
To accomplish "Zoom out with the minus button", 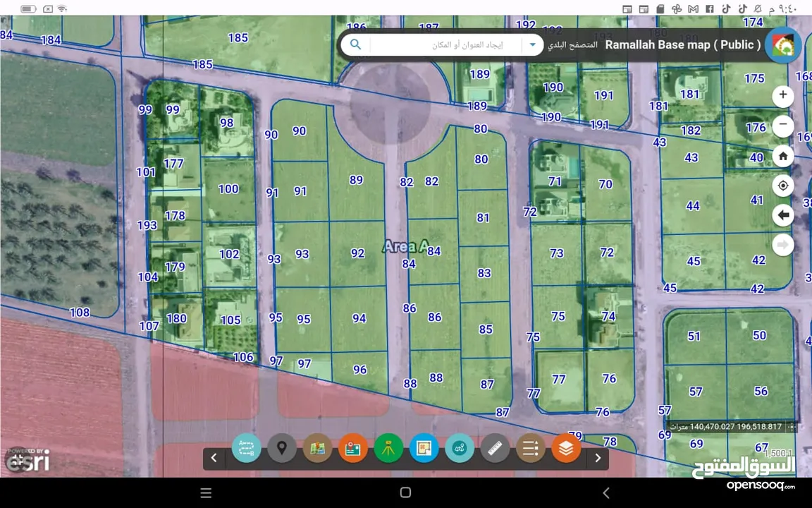I will click(783, 126).
